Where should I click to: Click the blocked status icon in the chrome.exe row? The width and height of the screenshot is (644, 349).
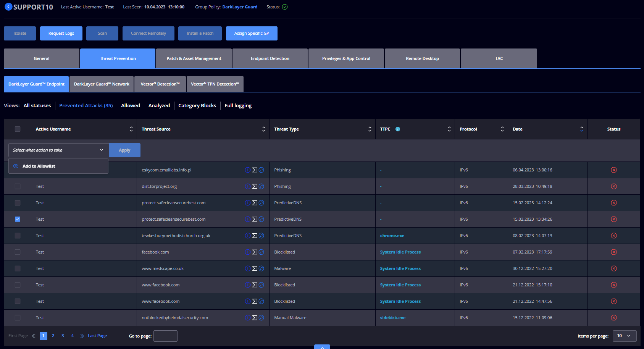click(614, 236)
